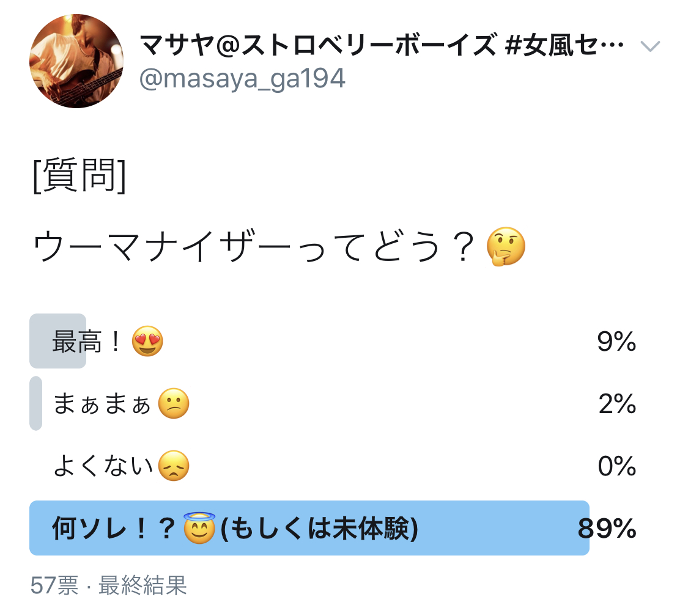Open the tweet options chevron menu
This screenshot has height=616, width=688.
(650, 46)
